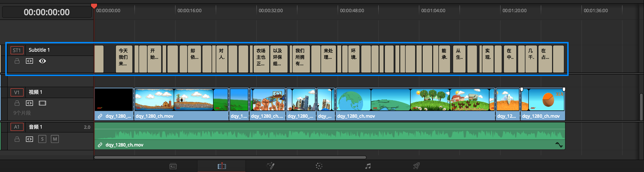The image size is (644, 172).
Task: Click the Subtitle 1 track name
Action: [x=39, y=50]
